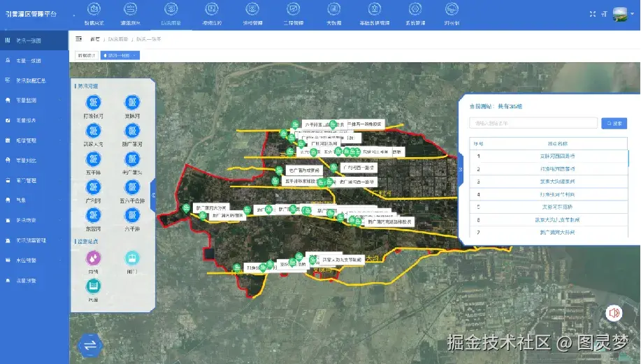The image size is (641, 364).
Task: Select station row 2 in the table
Action: (x=549, y=168)
